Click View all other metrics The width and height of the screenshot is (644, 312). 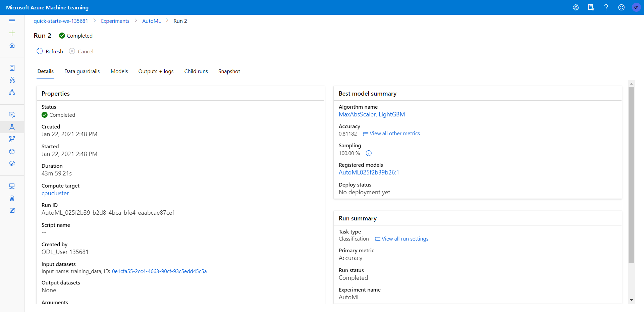[391, 134]
